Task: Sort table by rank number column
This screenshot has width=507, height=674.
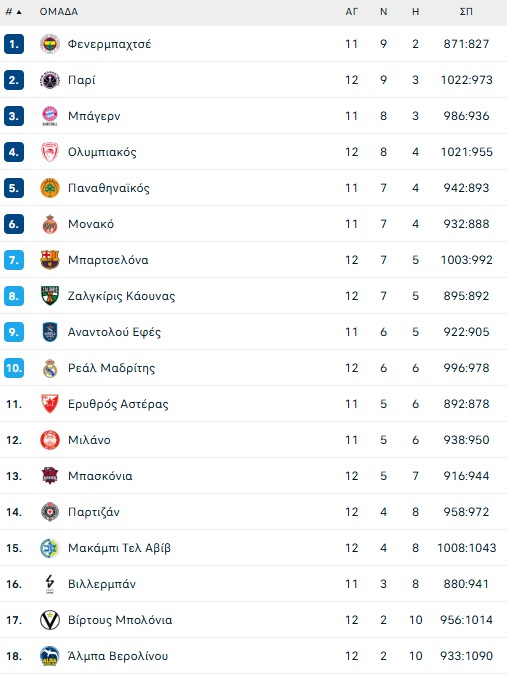Action: 13,12
